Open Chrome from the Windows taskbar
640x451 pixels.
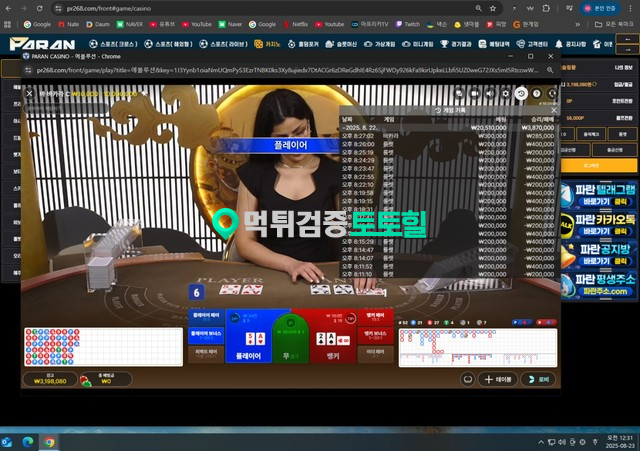(x=49, y=442)
